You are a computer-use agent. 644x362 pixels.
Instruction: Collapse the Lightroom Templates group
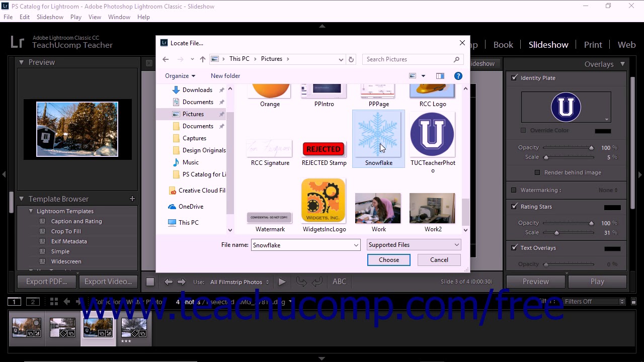[31, 211]
